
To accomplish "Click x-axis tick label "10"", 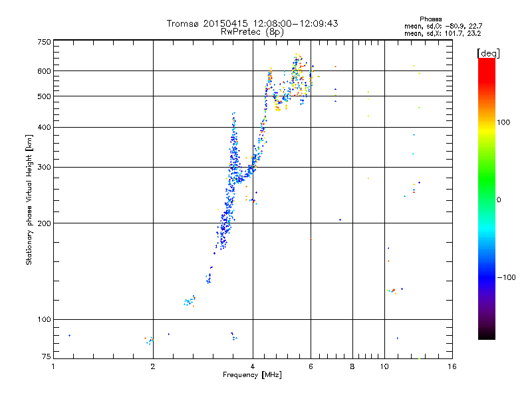I will coord(384,366).
